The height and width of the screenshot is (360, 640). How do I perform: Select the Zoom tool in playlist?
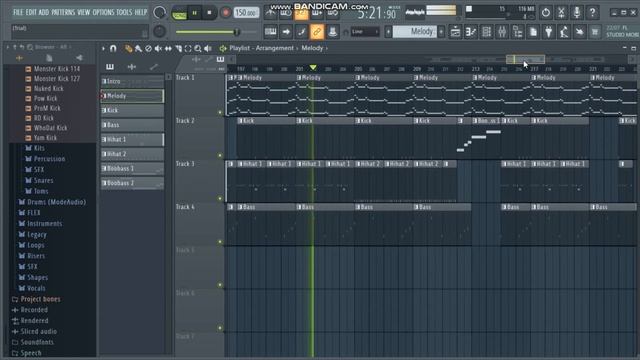[x=198, y=49]
